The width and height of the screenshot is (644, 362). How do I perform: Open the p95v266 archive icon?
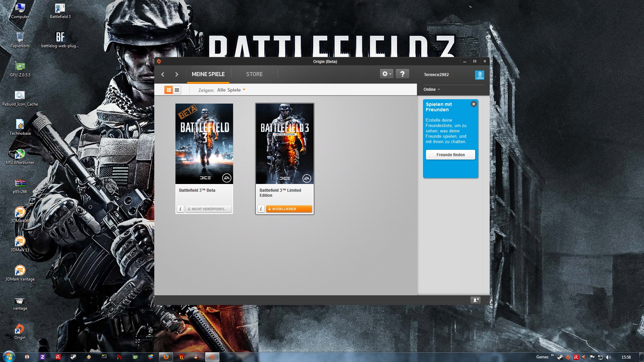(x=20, y=186)
